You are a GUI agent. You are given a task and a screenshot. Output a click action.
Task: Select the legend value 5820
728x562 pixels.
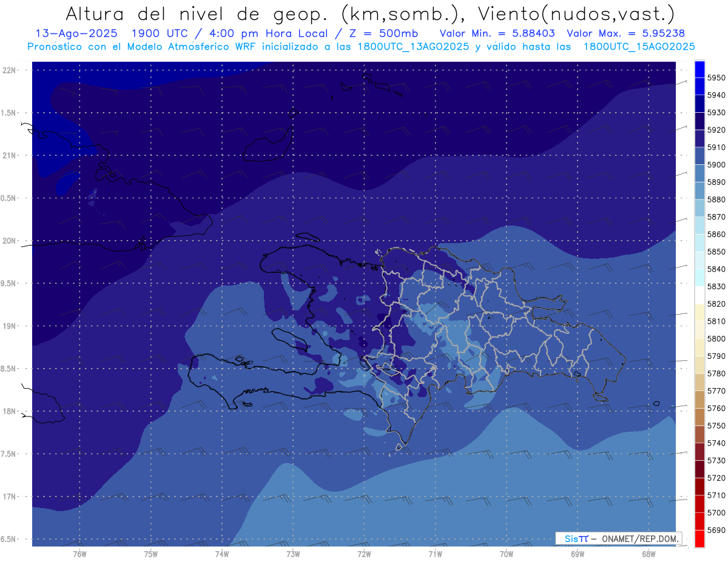(x=716, y=304)
